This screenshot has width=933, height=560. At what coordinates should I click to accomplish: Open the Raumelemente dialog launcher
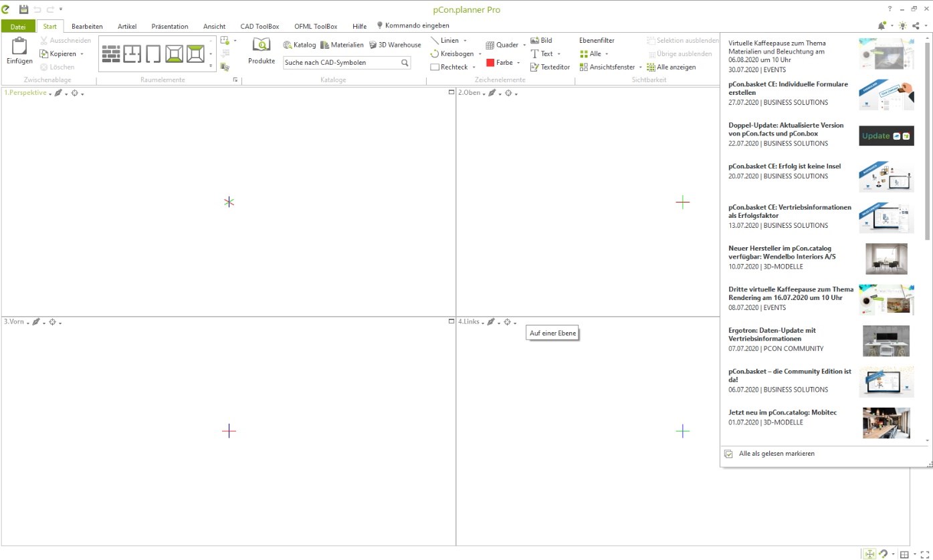pos(235,80)
